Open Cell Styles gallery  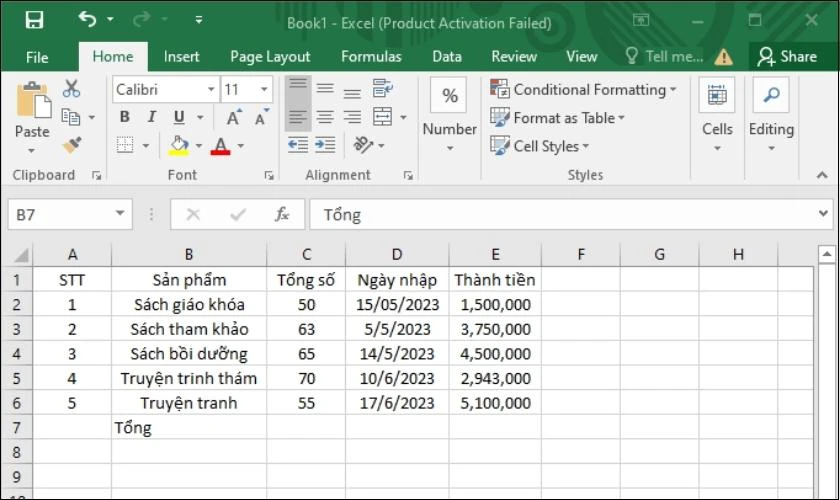click(x=539, y=146)
